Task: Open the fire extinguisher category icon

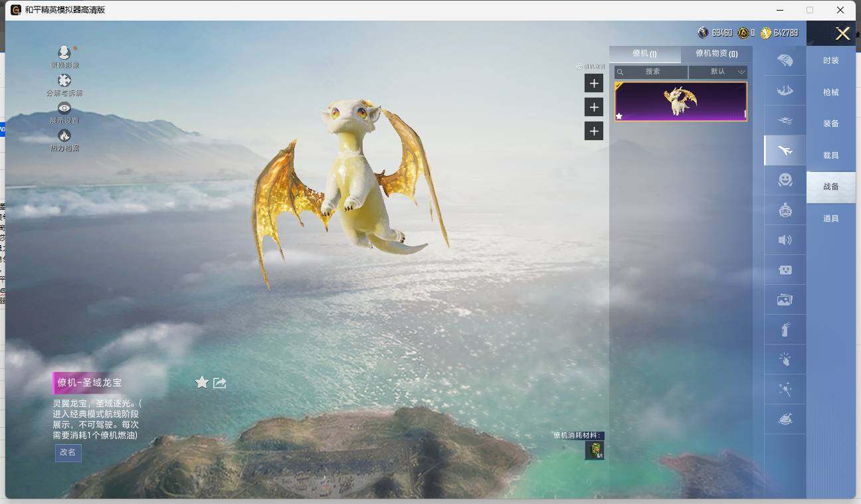Action: [785, 330]
